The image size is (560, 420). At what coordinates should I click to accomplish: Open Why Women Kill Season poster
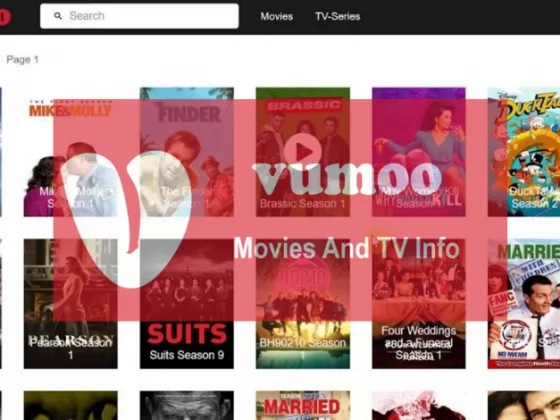click(x=419, y=152)
